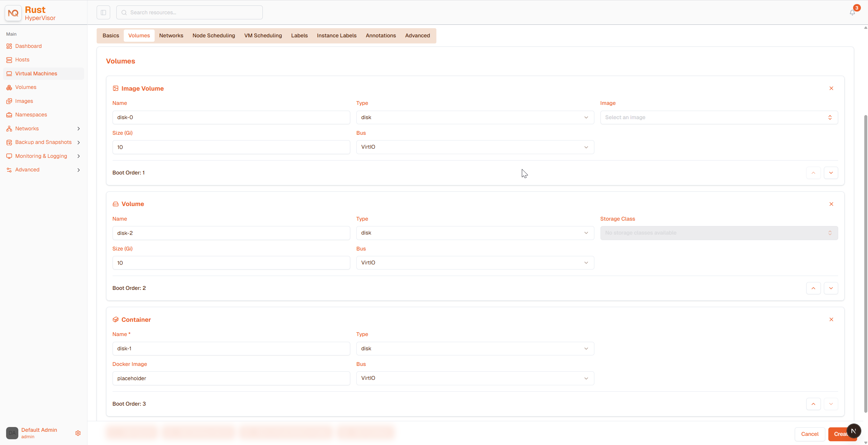868x445 pixels.
Task: Open Image Volume Type dropdown
Action: [475, 117]
